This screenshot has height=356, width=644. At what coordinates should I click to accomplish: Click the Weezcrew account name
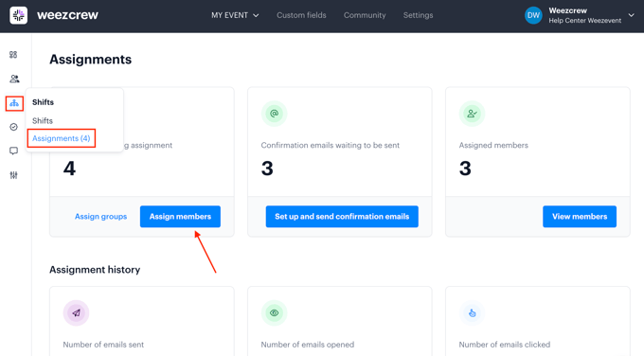pyautogui.click(x=568, y=10)
